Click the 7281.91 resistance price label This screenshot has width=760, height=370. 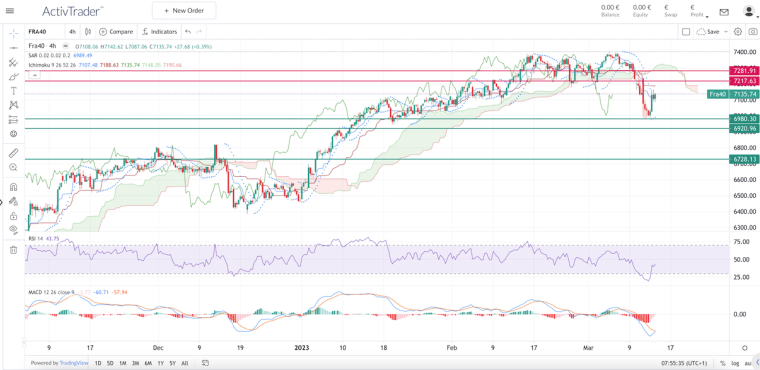click(745, 71)
